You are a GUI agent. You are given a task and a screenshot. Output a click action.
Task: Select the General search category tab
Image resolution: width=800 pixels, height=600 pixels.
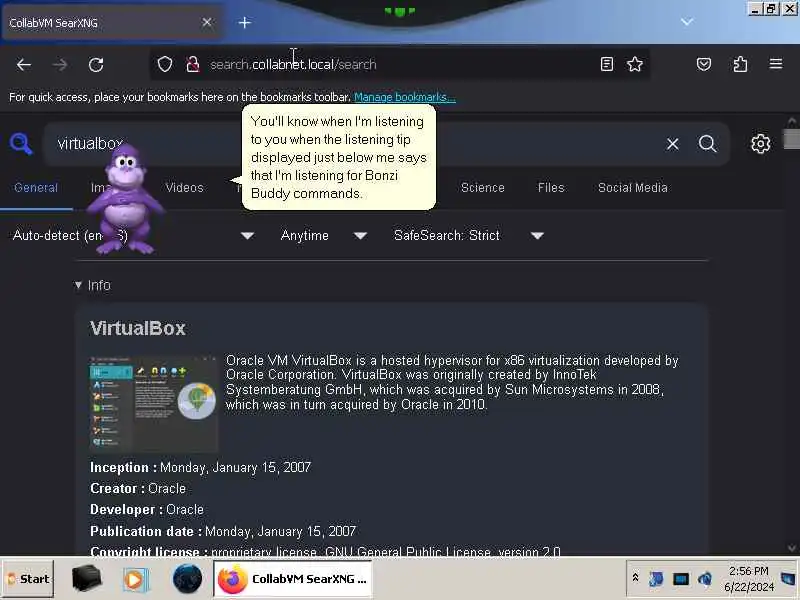click(x=36, y=188)
